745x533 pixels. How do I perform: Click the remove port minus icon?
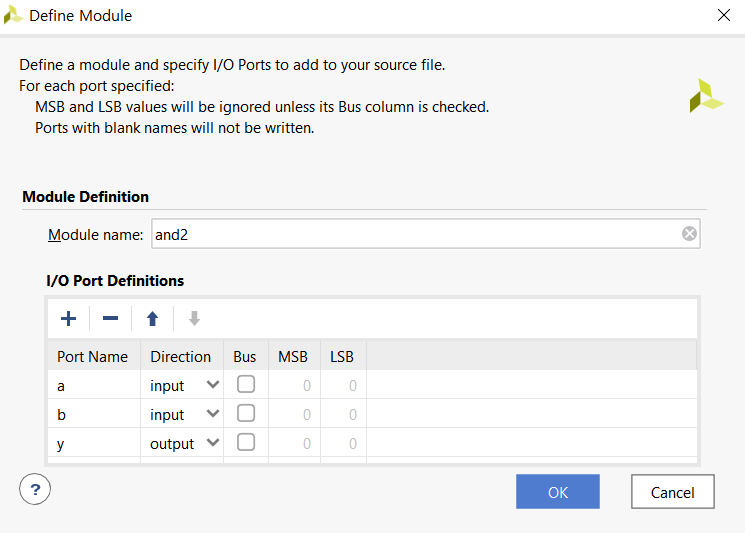click(x=111, y=319)
